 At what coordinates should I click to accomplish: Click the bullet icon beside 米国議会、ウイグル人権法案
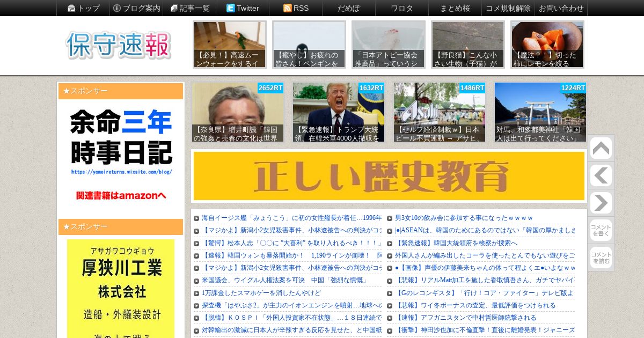[x=196, y=281]
